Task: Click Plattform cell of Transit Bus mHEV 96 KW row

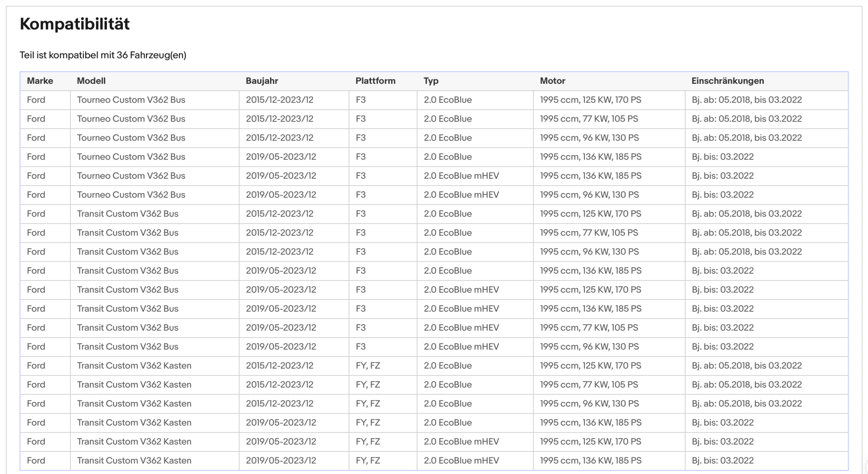Action: pyautogui.click(x=383, y=347)
